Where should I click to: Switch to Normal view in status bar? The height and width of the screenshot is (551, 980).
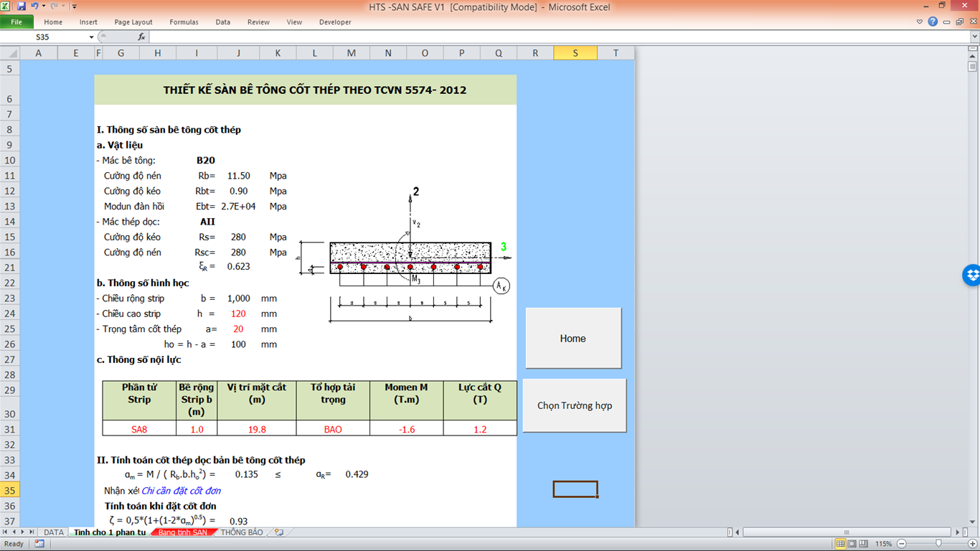(840, 544)
